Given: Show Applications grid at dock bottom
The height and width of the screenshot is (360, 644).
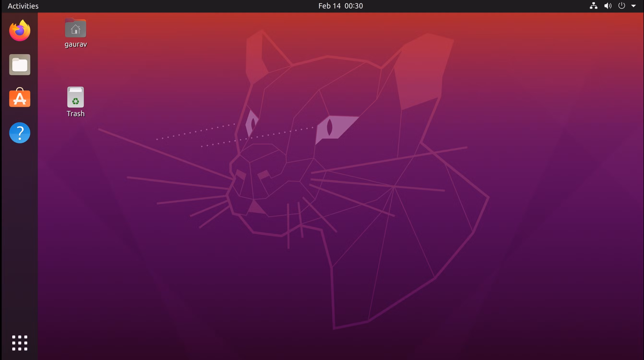Looking at the screenshot, I should click(x=20, y=343).
